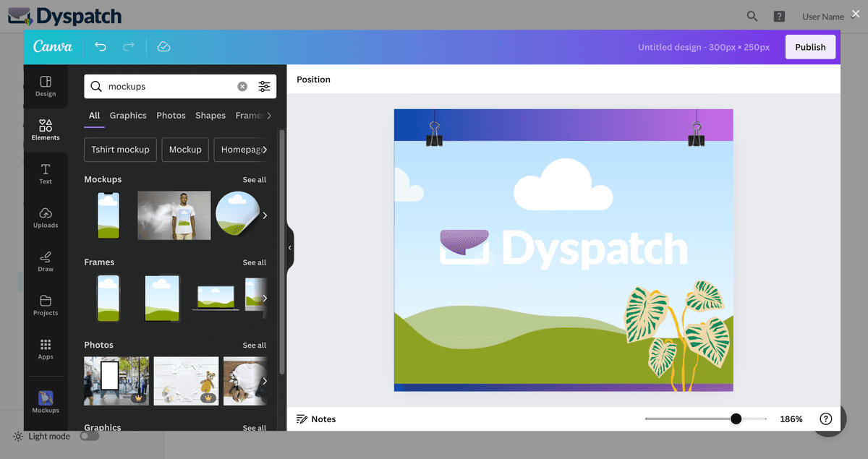Open the Design sidebar panel
The height and width of the screenshot is (459, 868).
tap(46, 86)
